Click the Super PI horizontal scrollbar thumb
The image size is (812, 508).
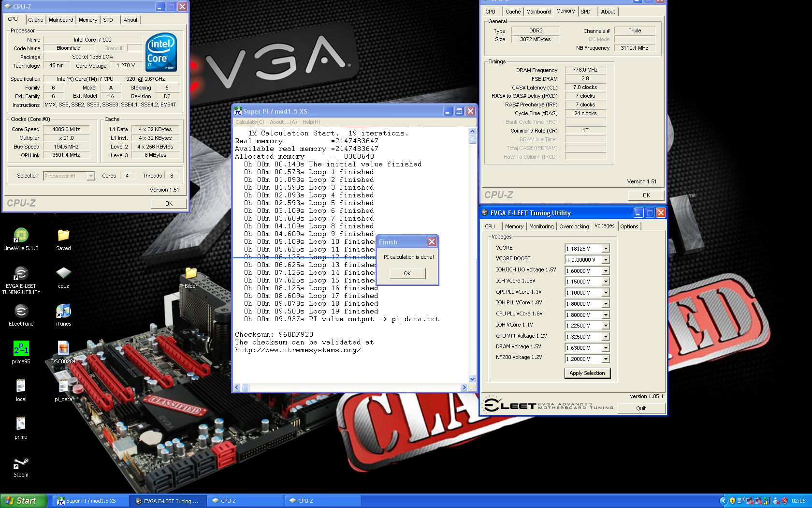tap(246, 388)
